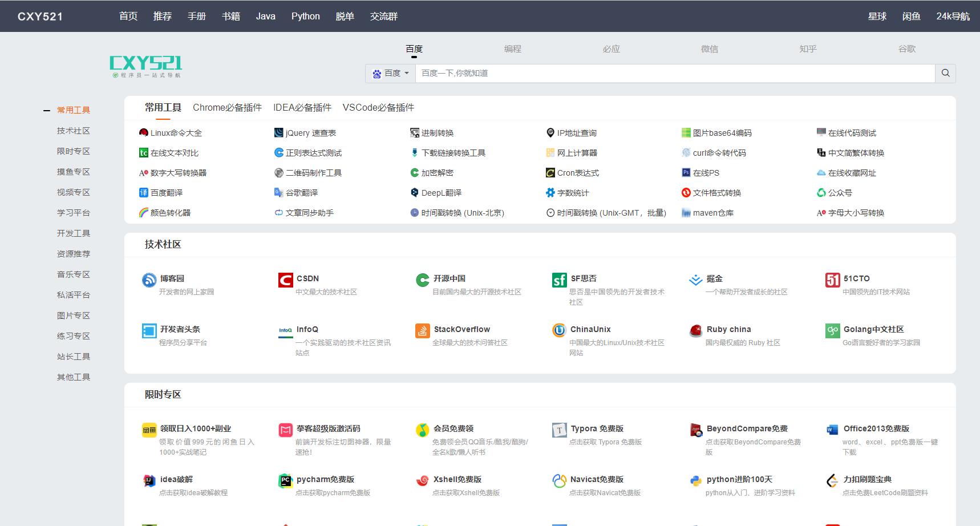Screen dimensions: 980x526
Task: Open the Linux命令大全 link
Action: click(x=176, y=133)
